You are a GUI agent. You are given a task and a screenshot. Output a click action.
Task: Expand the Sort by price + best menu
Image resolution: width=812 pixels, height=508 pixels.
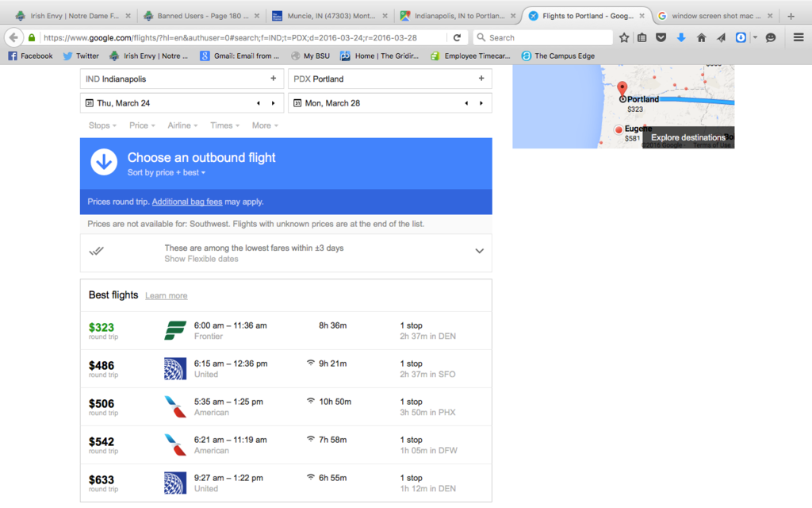coord(167,172)
